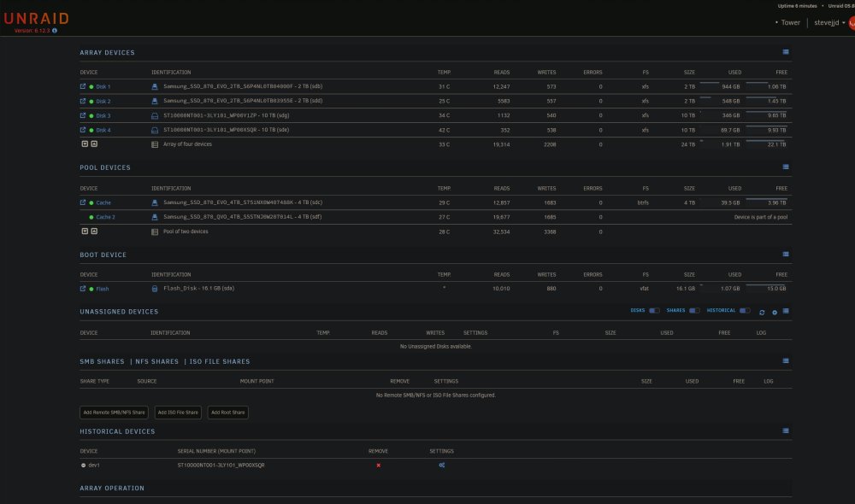The width and height of the screenshot is (855, 504).
Task: Open the Flash device browse icon
Action: click(x=83, y=288)
